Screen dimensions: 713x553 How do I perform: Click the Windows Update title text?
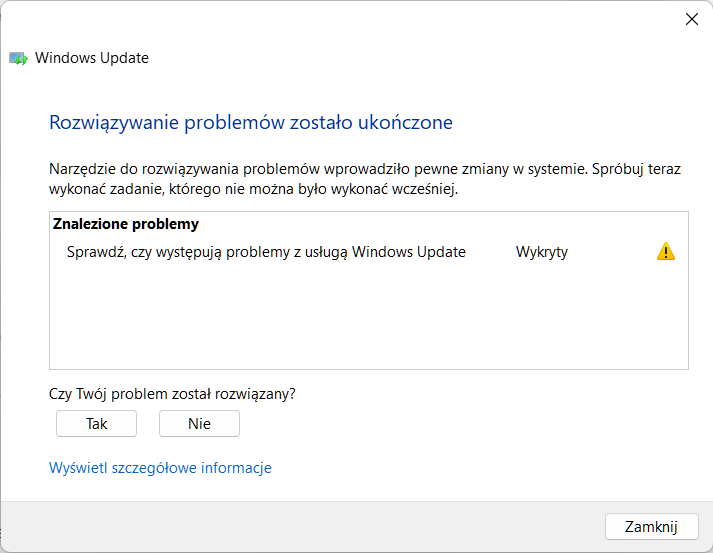92,58
